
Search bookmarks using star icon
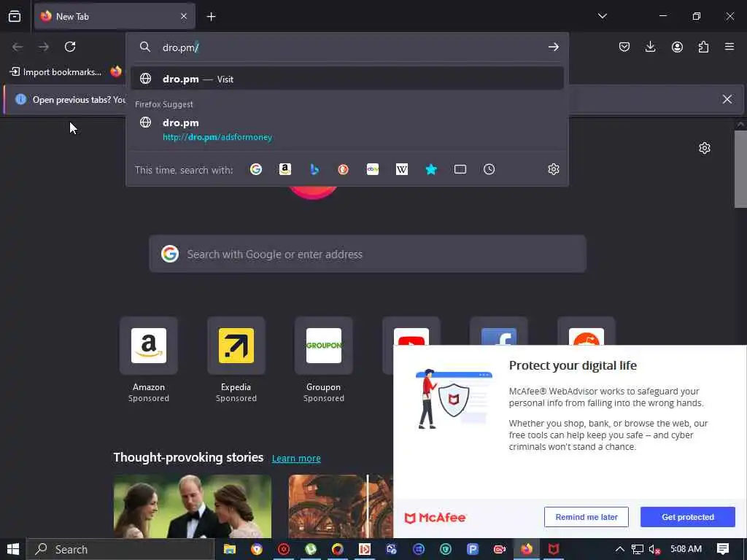431,169
